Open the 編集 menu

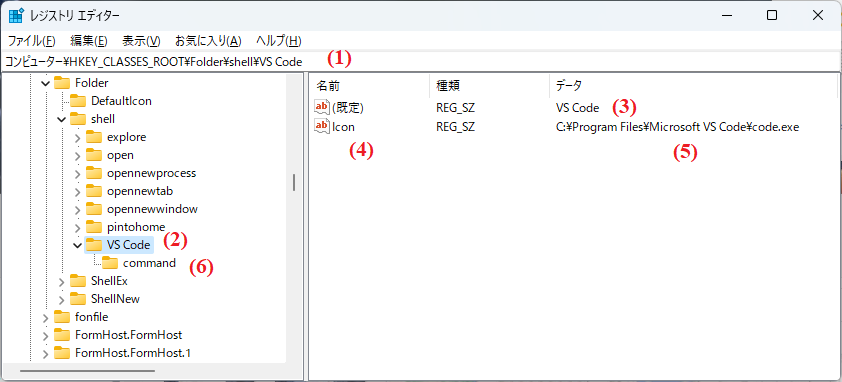pyautogui.click(x=89, y=41)
